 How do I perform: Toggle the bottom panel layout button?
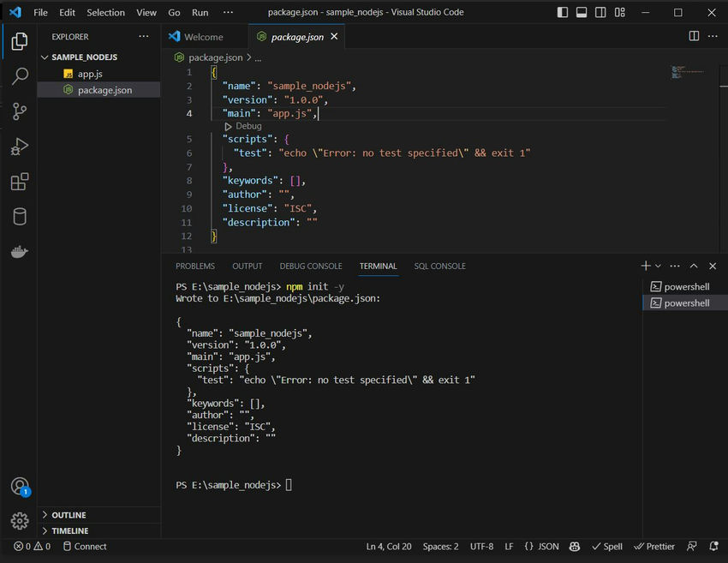(x=582, y=12)
